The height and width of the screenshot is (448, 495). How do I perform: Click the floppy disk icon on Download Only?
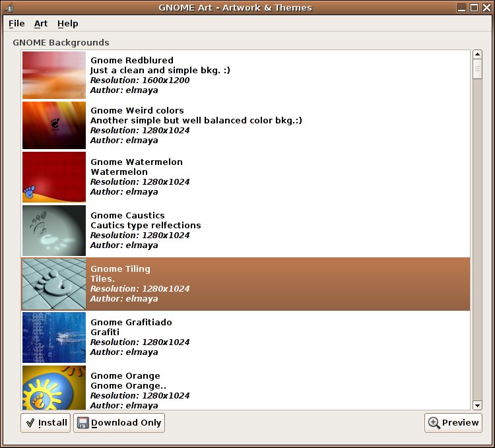click(x=82, y=423)
